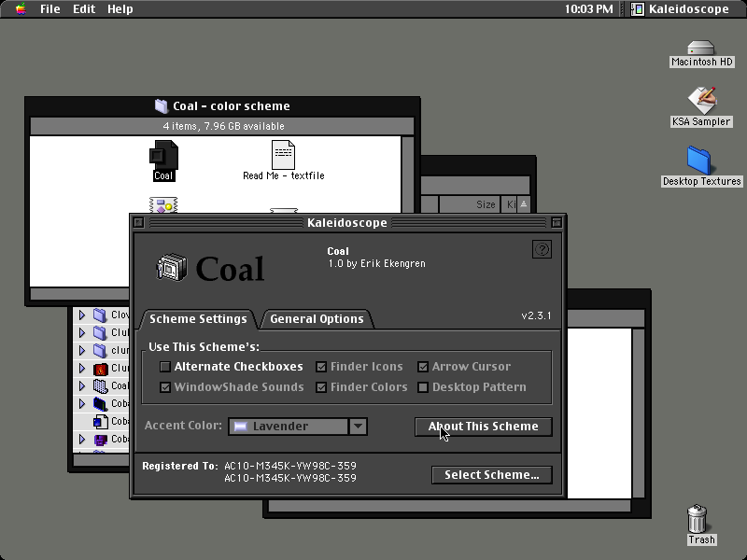
Task: Switch to the General Options tab
Action: (317, 319)
